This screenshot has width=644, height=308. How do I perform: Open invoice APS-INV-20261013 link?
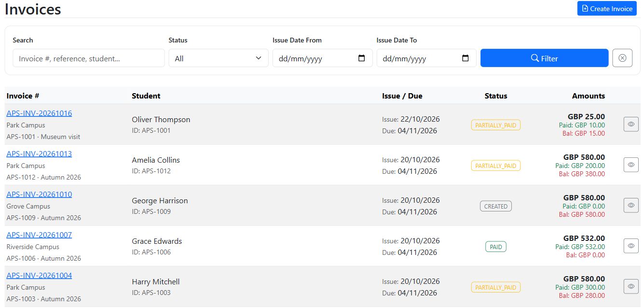pyautogui.click(x=39, y=154)
